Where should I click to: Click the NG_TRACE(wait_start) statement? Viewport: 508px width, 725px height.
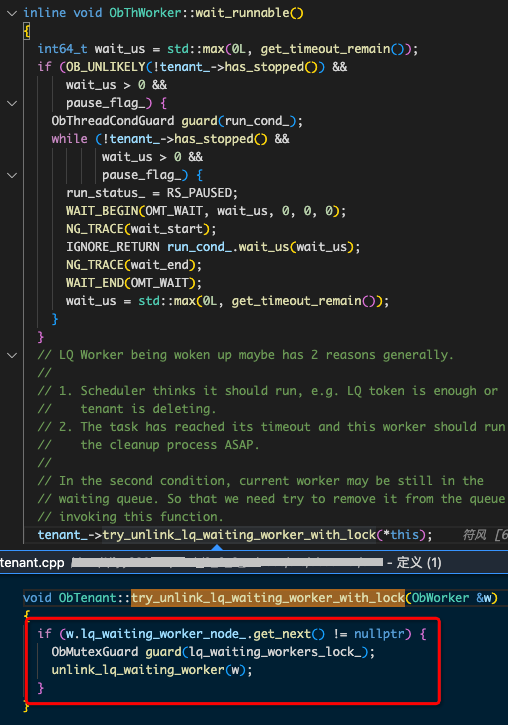pos(141,229)
